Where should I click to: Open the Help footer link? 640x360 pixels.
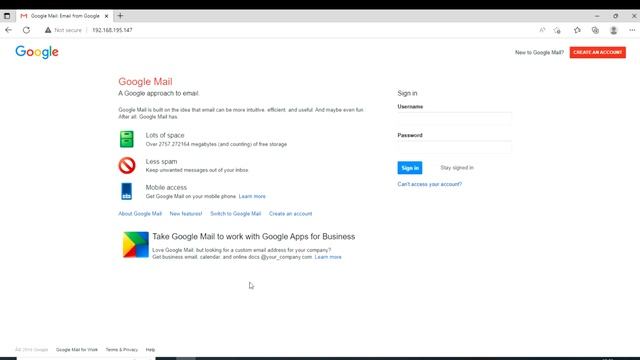click(150, 349)
